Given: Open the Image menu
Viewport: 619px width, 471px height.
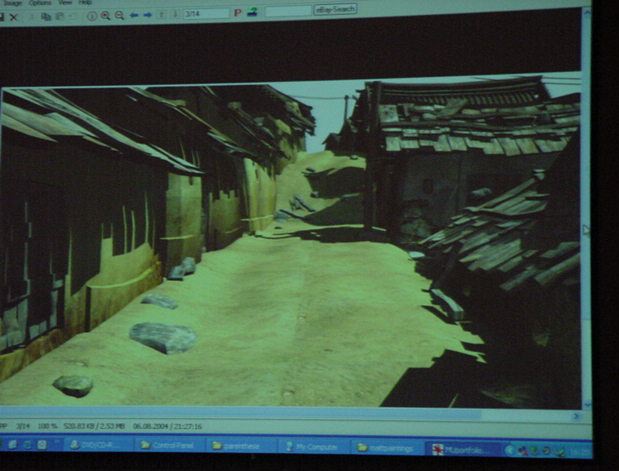Looking at the screenshot, I should [x=13, y=3].
